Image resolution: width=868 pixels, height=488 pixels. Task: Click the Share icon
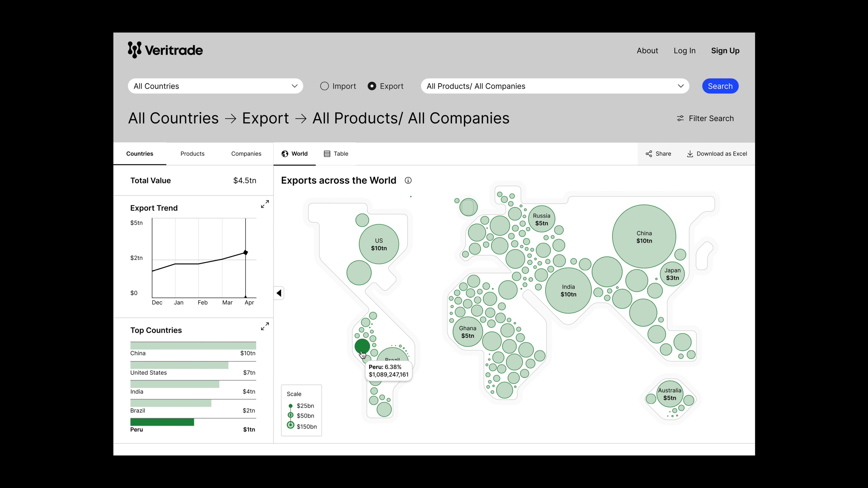pos(649,154)
